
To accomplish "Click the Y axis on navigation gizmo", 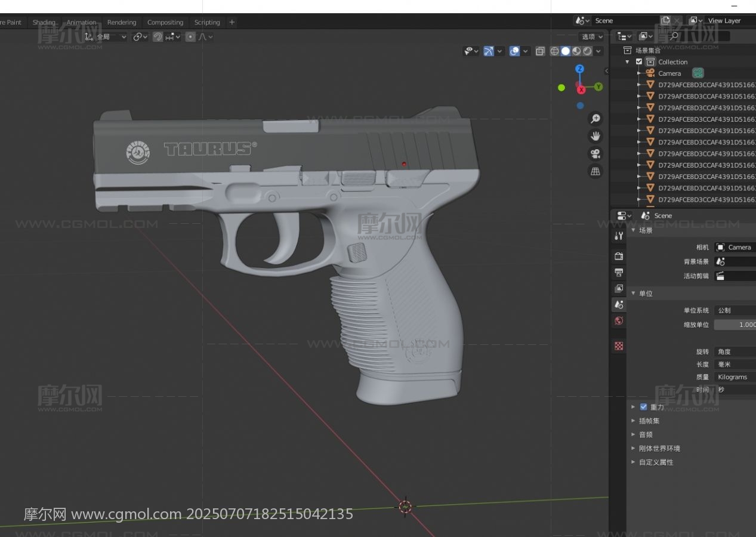I will (x=598, y=87).
